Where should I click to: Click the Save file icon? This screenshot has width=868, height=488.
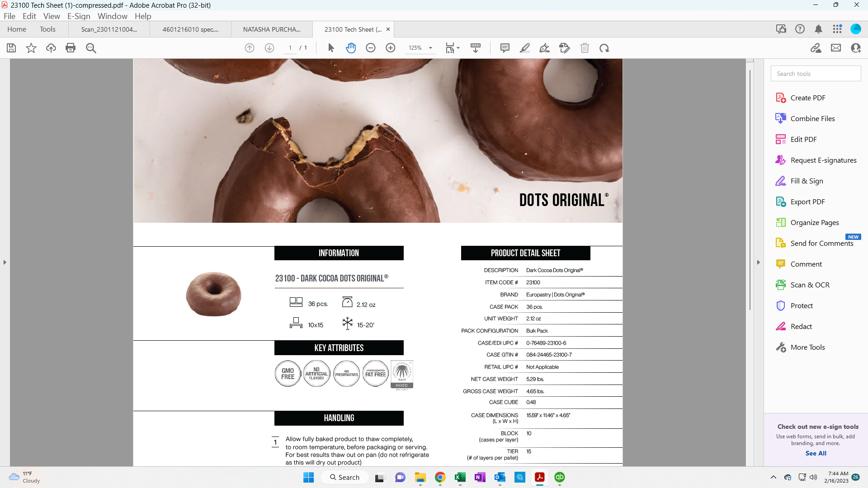tap(11, 48)
